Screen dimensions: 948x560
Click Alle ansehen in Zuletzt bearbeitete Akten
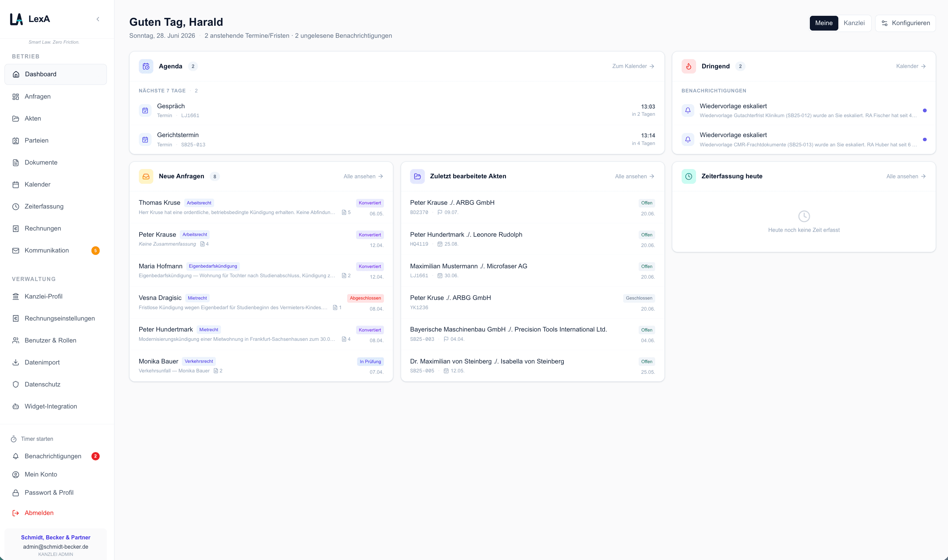pos(635,176)
